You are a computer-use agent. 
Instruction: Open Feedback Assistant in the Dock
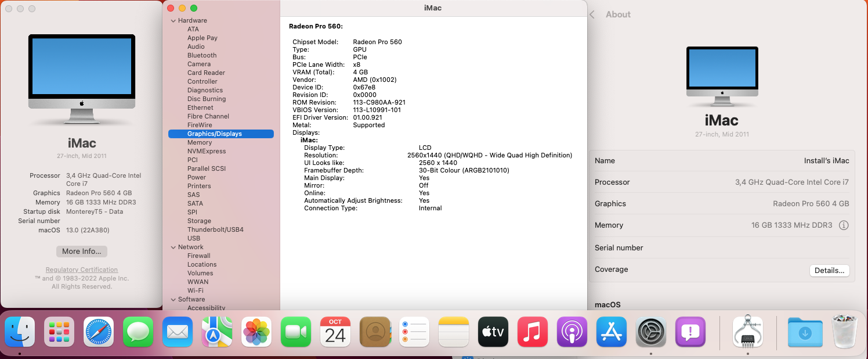click(x=690, y=332)
